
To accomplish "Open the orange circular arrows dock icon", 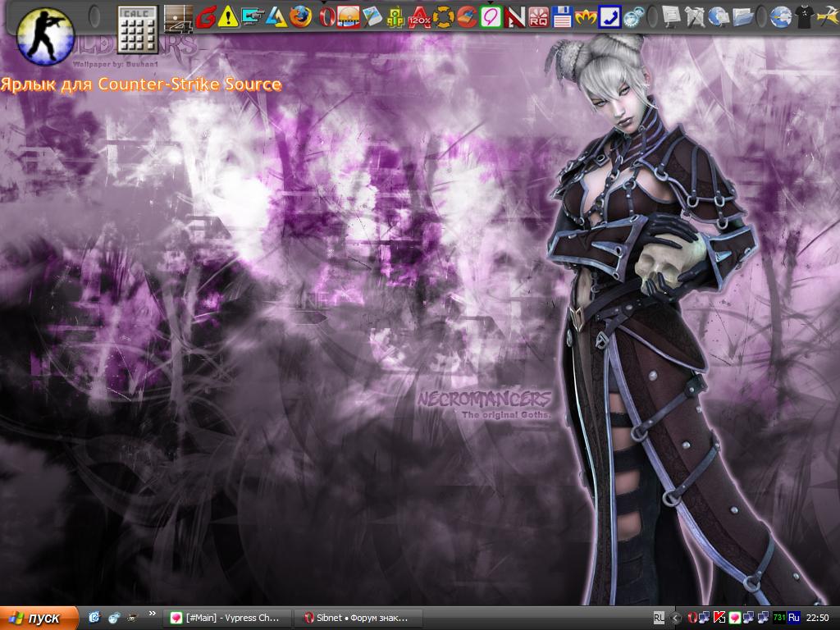I will tap(443, 17).
